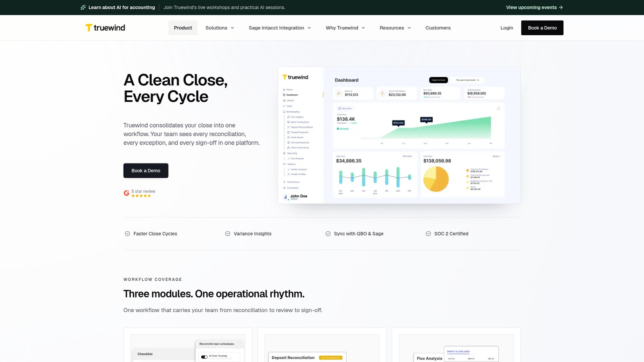Click the black Book a Demo button in header
Screen dimensions: 644x362
click(542, 28)
